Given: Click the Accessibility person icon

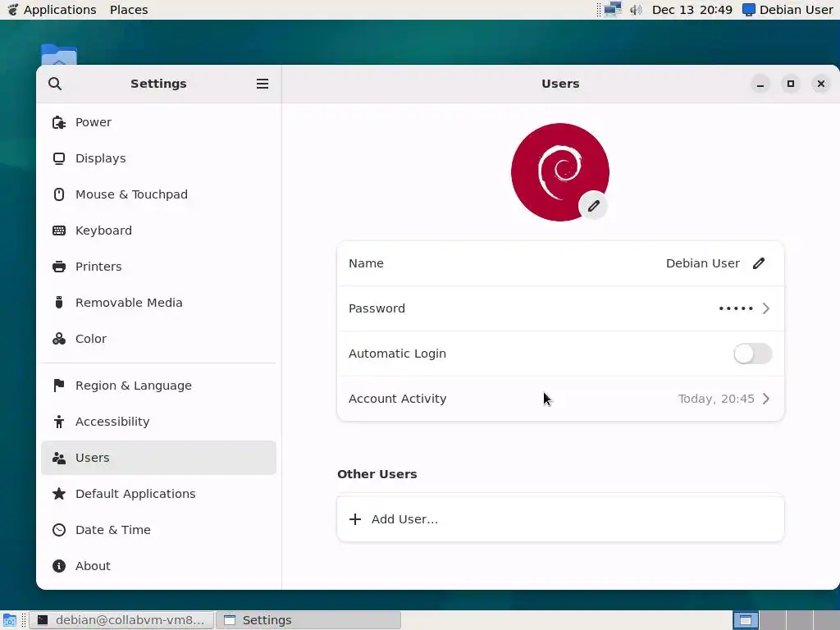Looking at the screenshot, I should (x=59, y=422).
